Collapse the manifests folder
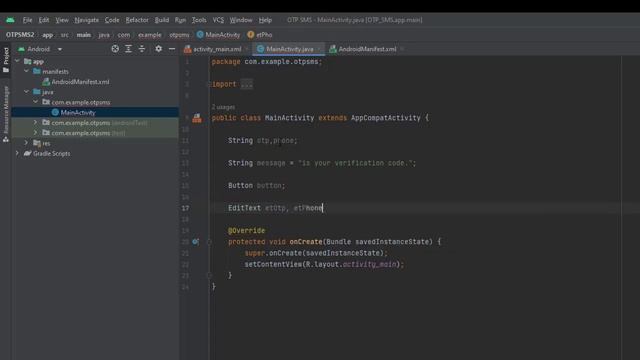This screenshot has height=360, width=640. point(27,71)
